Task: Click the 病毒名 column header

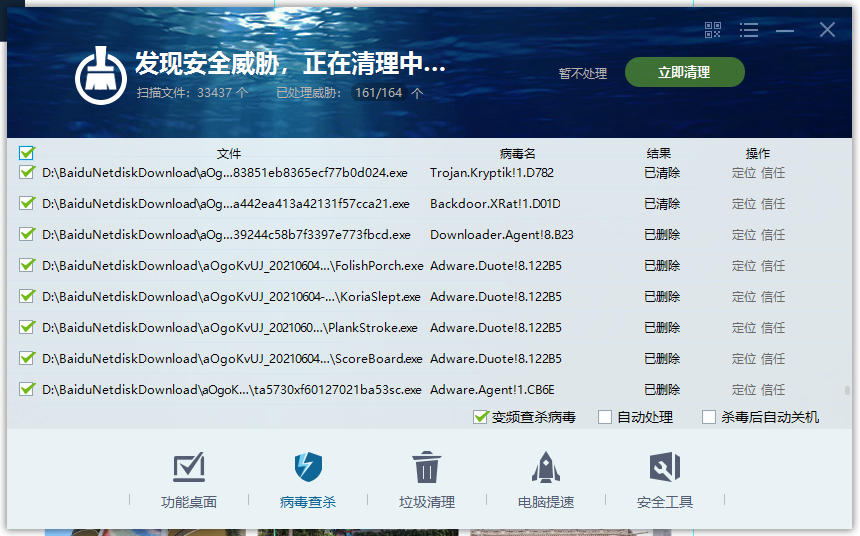Action: tap(517, 154)
